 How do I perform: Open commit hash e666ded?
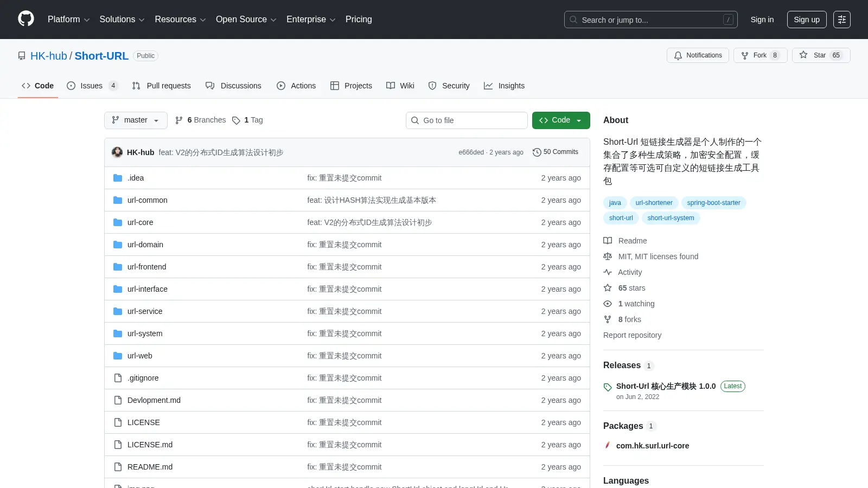[471, 152]
